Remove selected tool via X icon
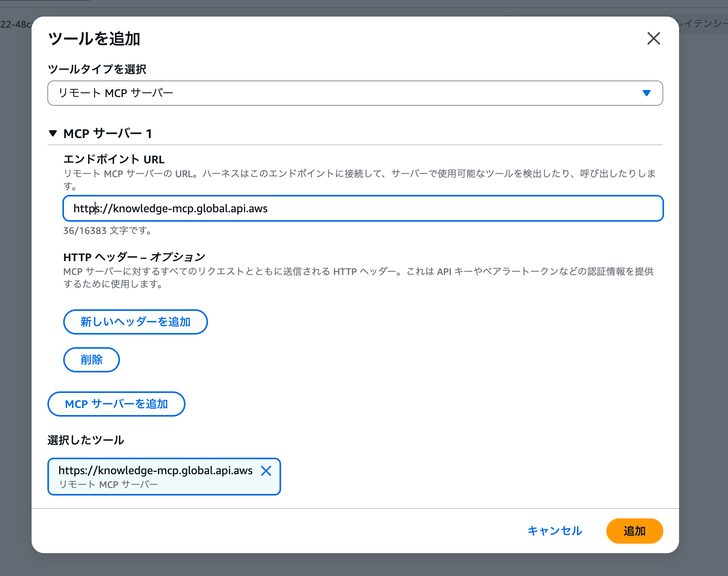Image resolution: width=728 pixels, height=576 pixels. coord(266,471)
